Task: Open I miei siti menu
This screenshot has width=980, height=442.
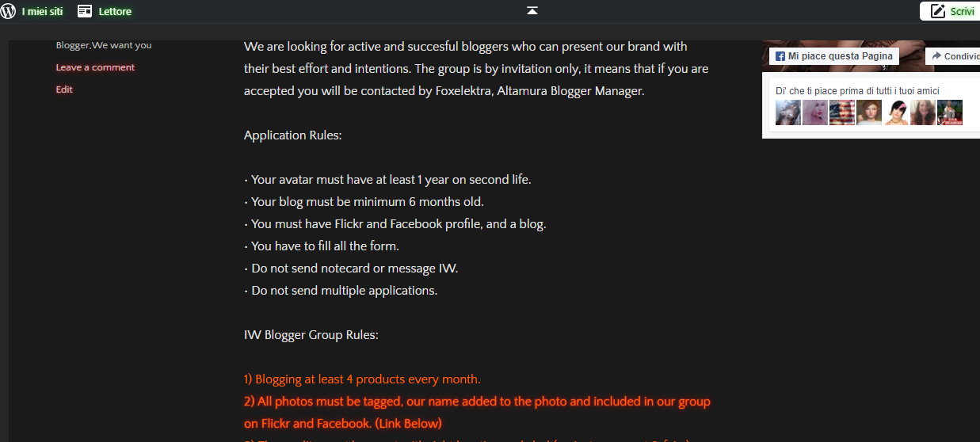Action: (42, 11)
